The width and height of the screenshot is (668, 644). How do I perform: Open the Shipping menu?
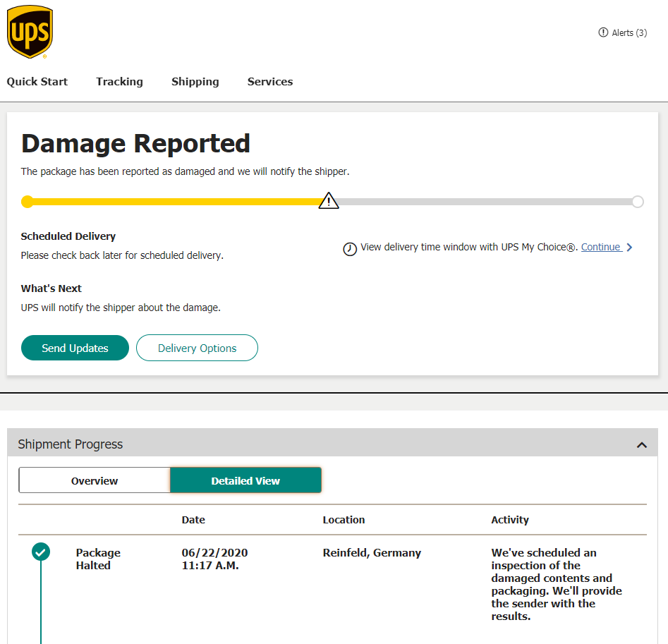coord(195,81)
